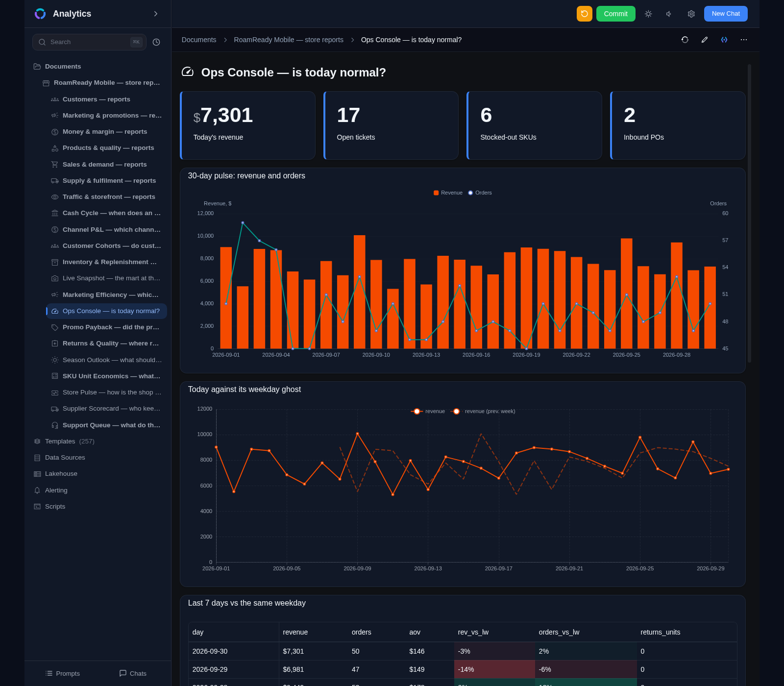Screen dimensions: 784x686
Task: Mute sound with the speaker icon
Action: pos(669,14)
